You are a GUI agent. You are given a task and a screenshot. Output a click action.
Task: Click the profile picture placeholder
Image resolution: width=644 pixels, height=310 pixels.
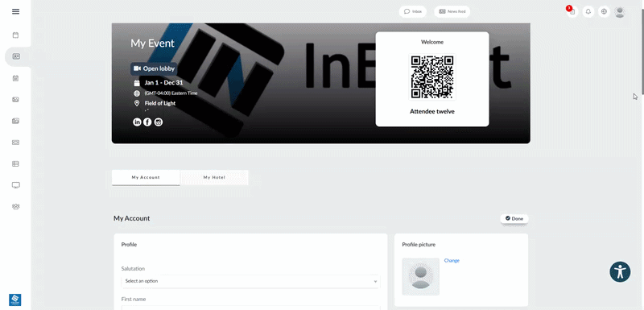(420, 276)
